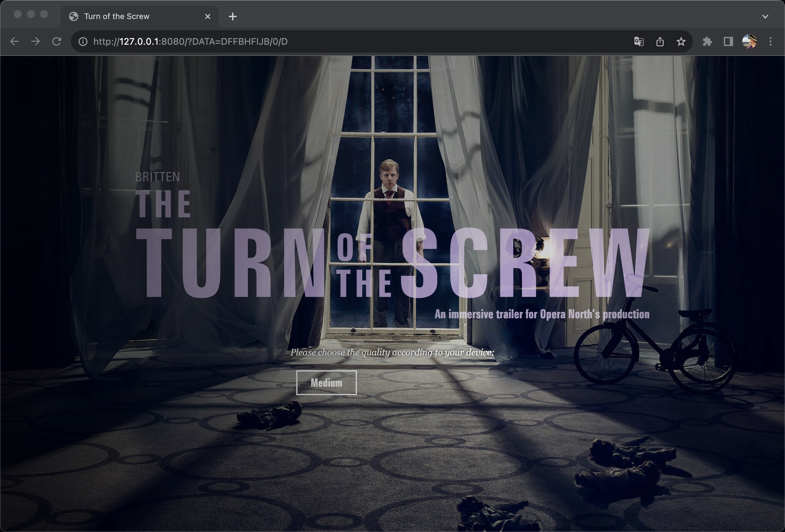Screen dimensions: 785x532
Task: Click the TURN OF THE SCREW title
Action: tap(392, 263)
